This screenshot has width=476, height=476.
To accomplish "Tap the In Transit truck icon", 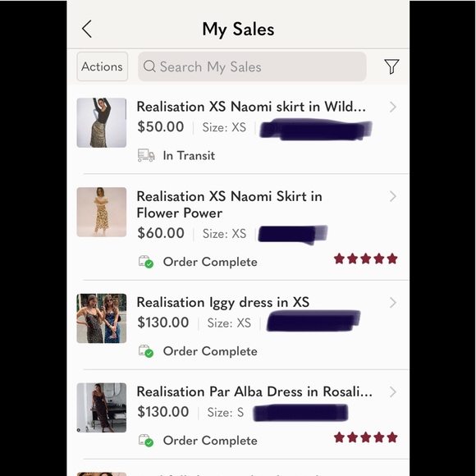I will click(146, 155).
